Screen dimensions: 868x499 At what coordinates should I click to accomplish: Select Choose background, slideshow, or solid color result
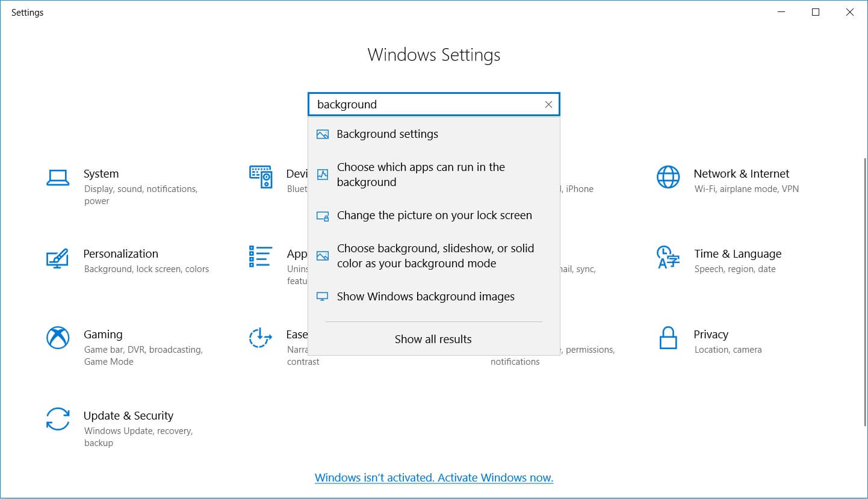(x=434, y=256)
